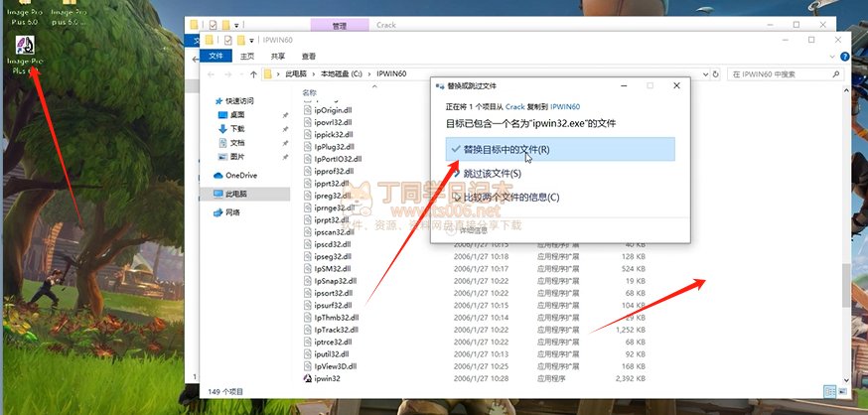Open the 文件 menu in IPWIN60 window
Viewport: 868px width, 415px height.
coord(216,56)
